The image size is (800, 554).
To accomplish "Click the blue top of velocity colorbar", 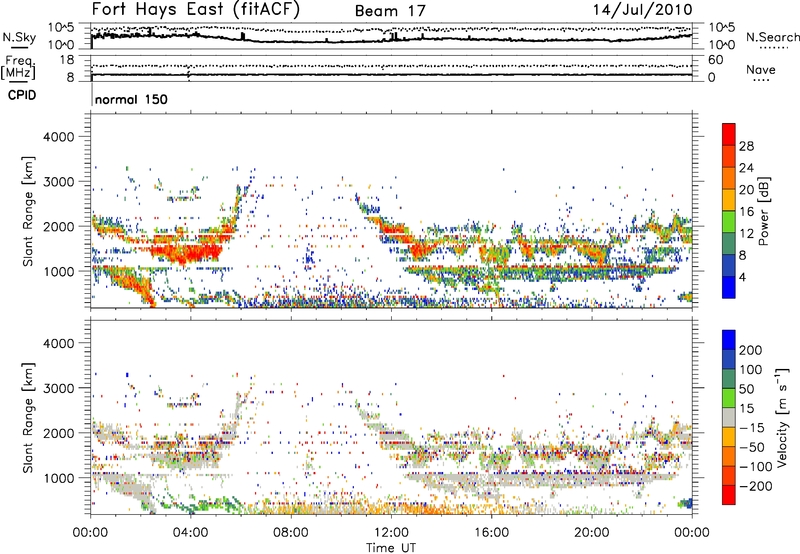I will coord(729,340).
